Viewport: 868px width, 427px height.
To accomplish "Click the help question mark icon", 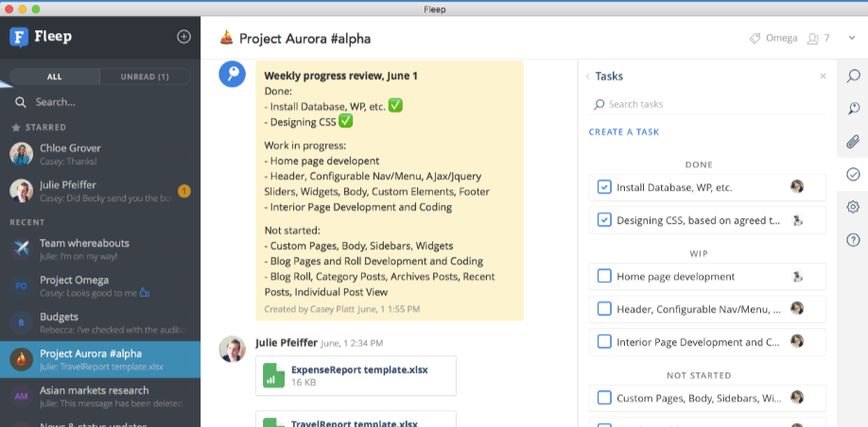I will pos(852,240).
